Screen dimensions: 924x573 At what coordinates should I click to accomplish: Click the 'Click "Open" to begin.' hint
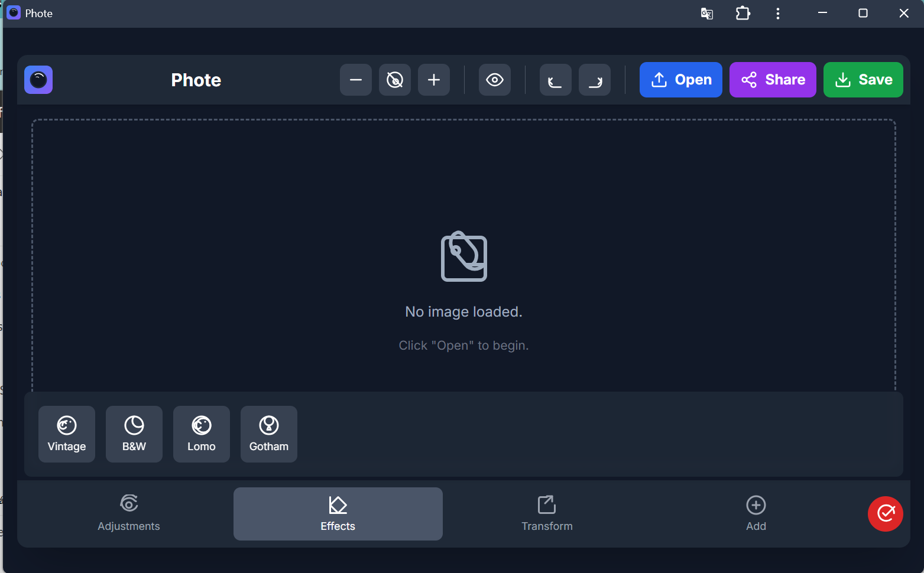[x=464, y=346]
